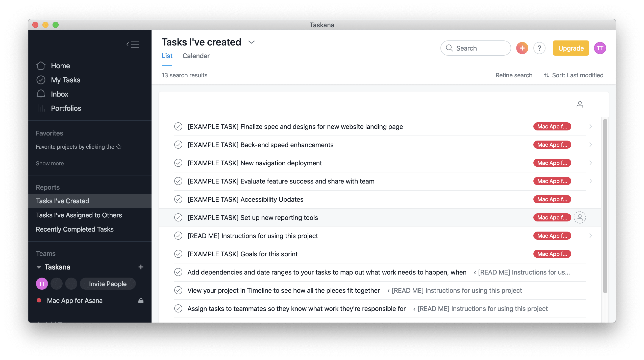Add a project with Taskana plus icon

(141, 267)
